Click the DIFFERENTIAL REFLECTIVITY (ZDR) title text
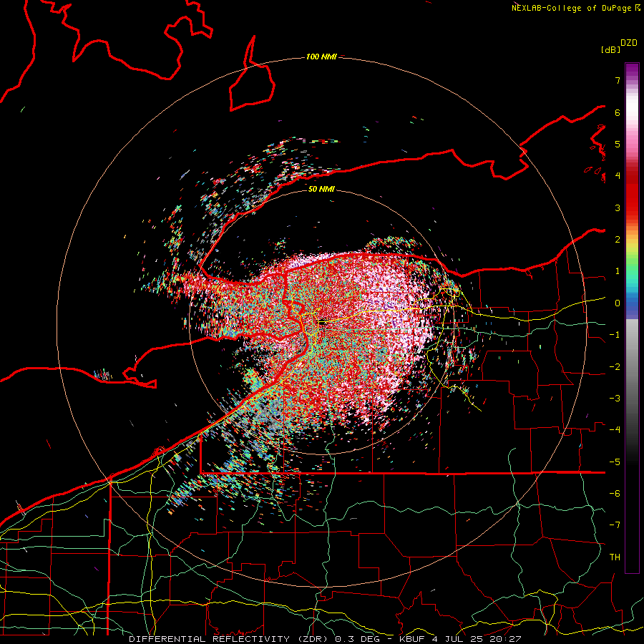This screenshot has height=644, width=644. [x=230, y=639]
